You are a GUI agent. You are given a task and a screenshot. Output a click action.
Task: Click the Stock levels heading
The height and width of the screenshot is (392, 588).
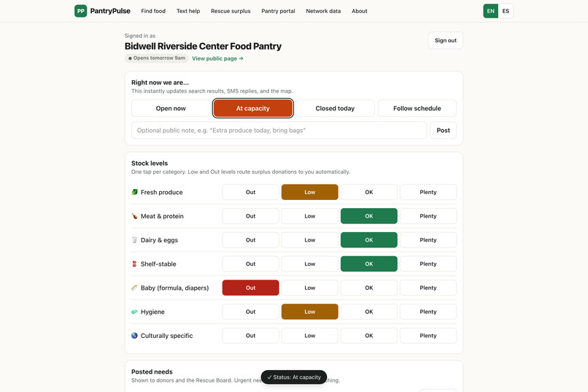point(150,164)
